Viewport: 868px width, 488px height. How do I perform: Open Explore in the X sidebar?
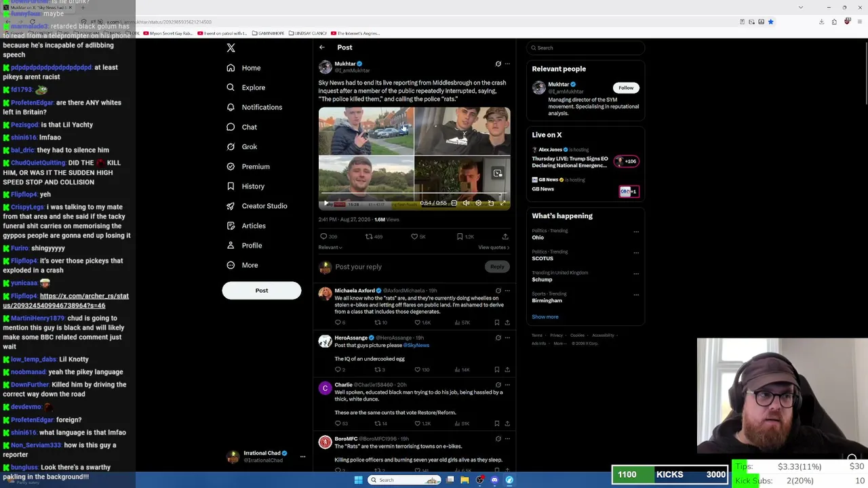coord(245,87)
